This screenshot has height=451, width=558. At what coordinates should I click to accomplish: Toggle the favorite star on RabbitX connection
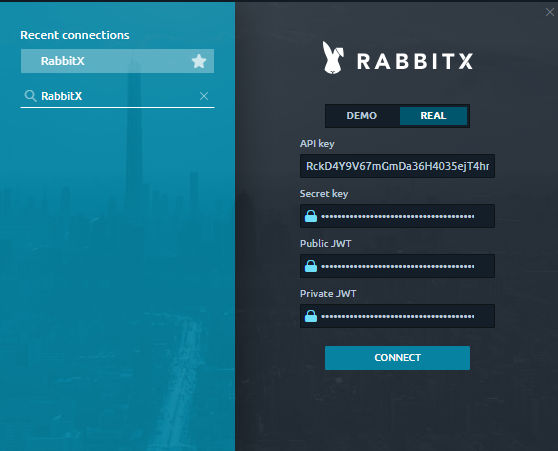point(199,61)
